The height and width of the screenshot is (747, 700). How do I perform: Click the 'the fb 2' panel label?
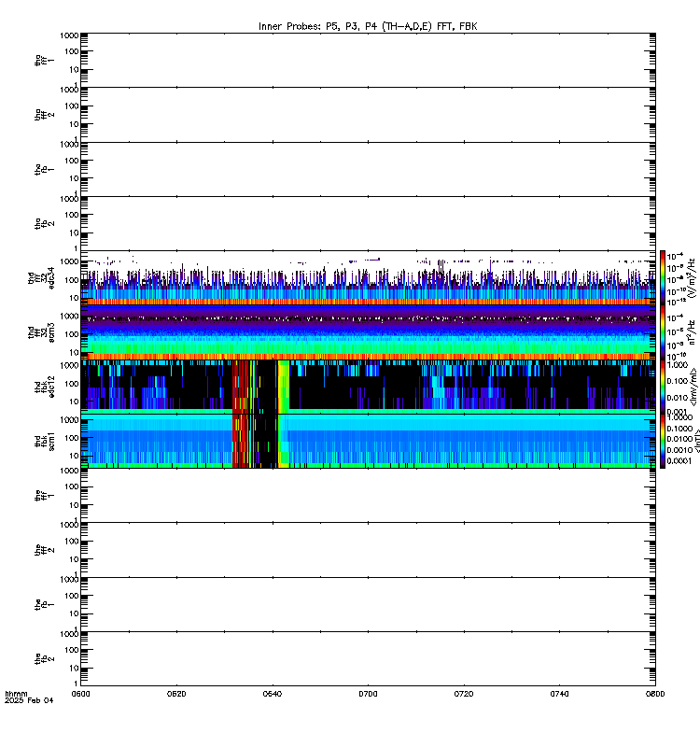click(44, 659)
